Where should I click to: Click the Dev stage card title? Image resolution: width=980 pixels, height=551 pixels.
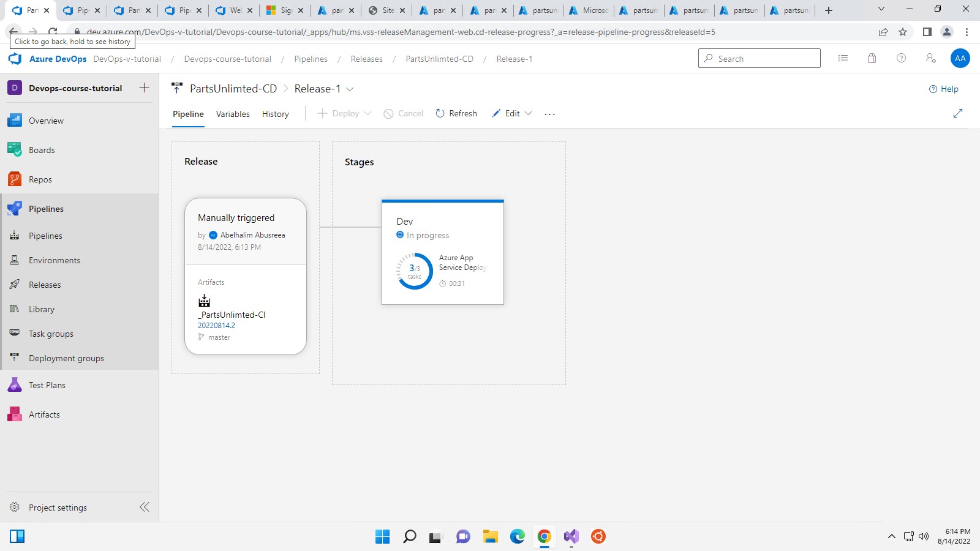(x=404, y=221)
